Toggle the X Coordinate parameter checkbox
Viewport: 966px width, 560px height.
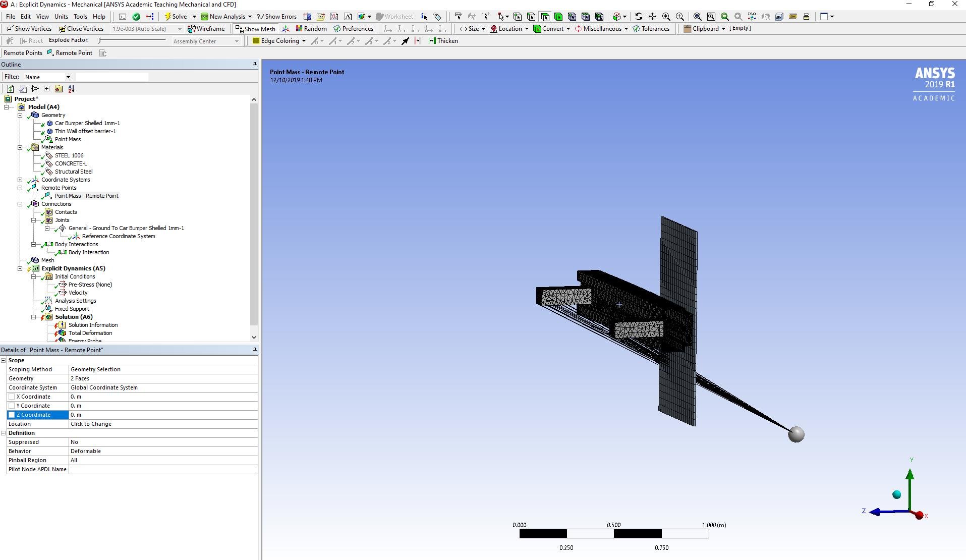[12, 397]
